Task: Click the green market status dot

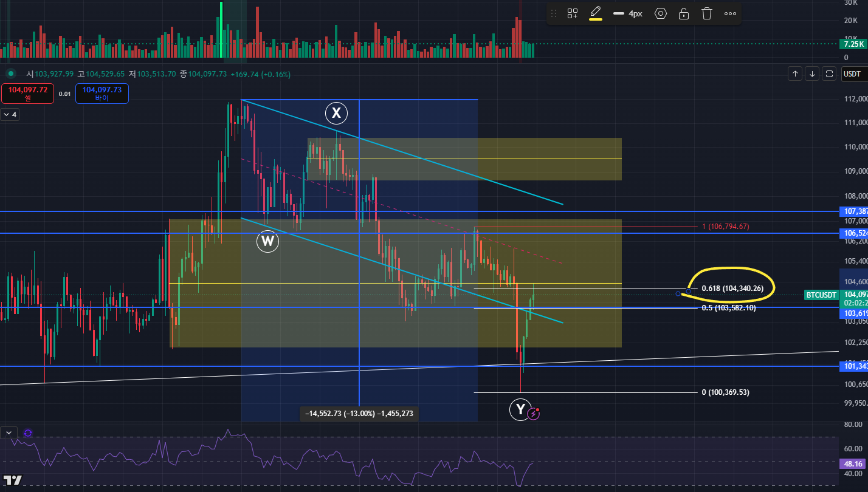Action: (10, 73)
